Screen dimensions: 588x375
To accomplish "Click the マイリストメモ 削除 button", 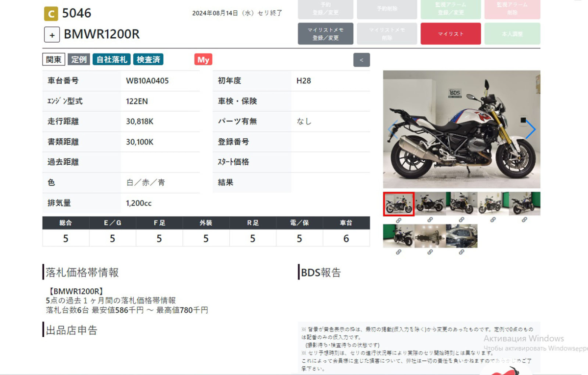I will [387, 34].
